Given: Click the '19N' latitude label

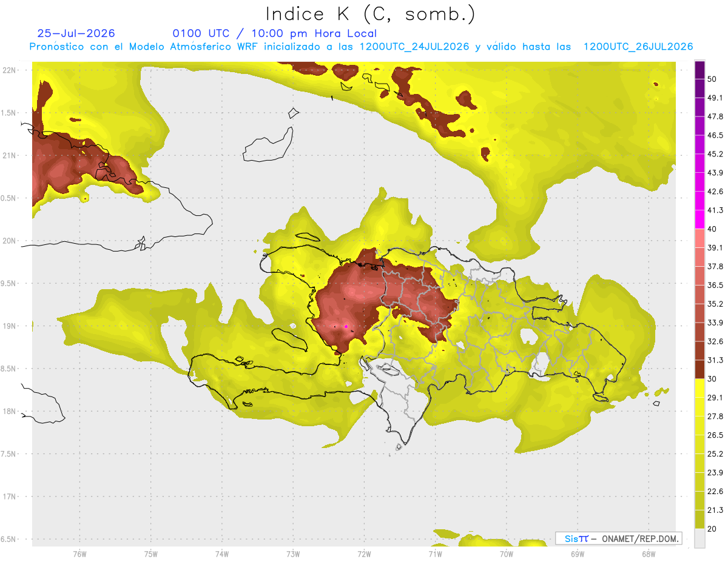Looking at the screenshot, I should click(x=8, y=326).
